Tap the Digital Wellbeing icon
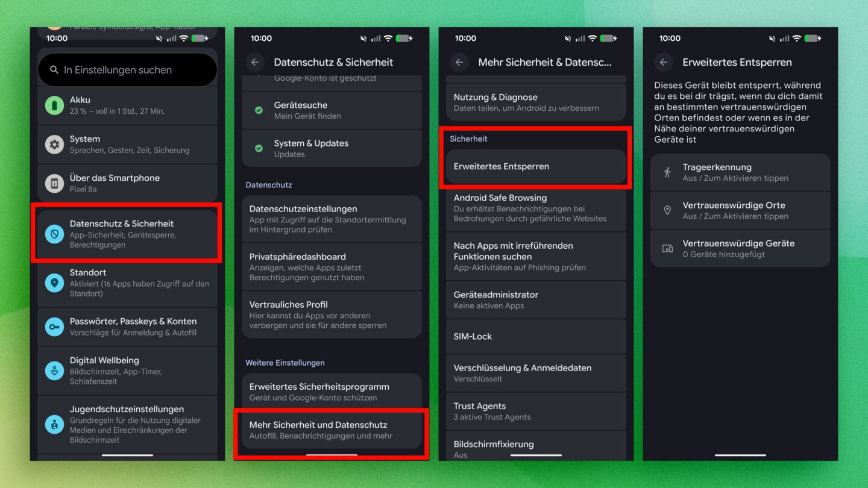868x488 pixels. click(54, 371)
